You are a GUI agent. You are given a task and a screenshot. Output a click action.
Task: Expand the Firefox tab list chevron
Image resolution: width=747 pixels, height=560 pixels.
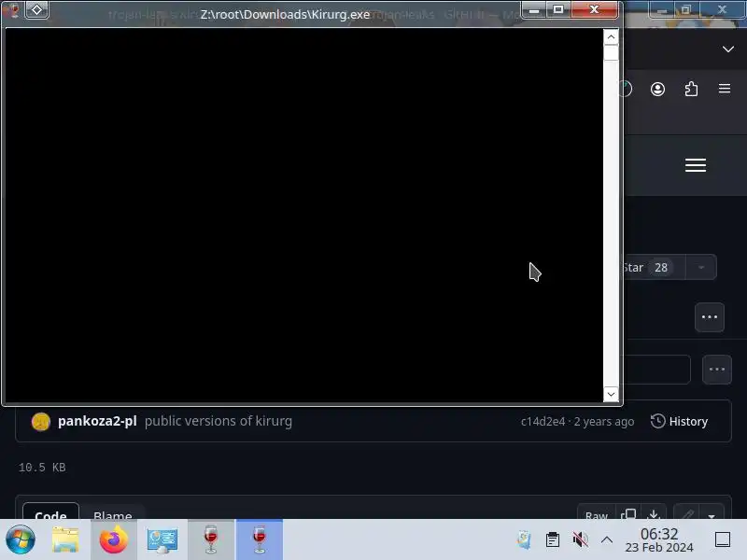point(728,49)
